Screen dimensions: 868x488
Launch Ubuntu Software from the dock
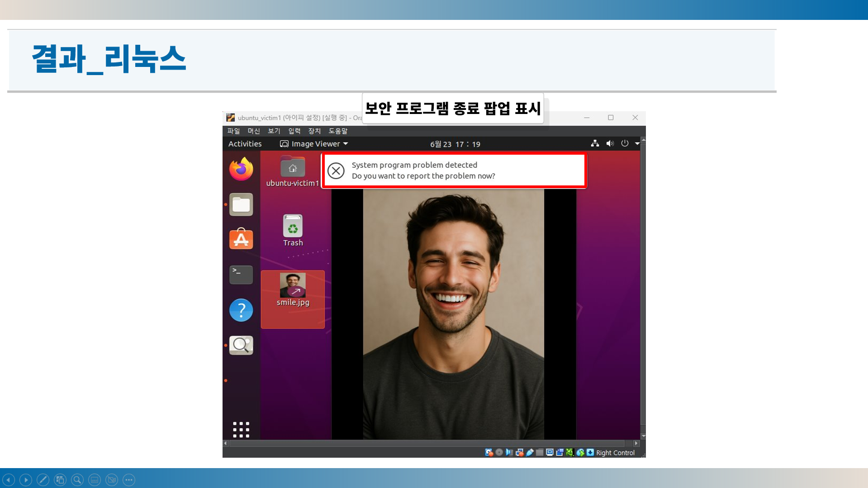point(241,239)
